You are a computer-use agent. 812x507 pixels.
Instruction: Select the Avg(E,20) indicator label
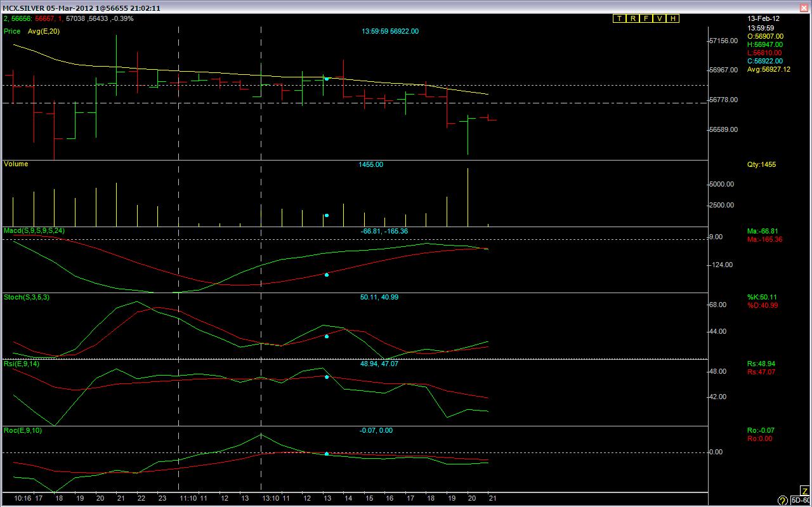tap(43, 30)
